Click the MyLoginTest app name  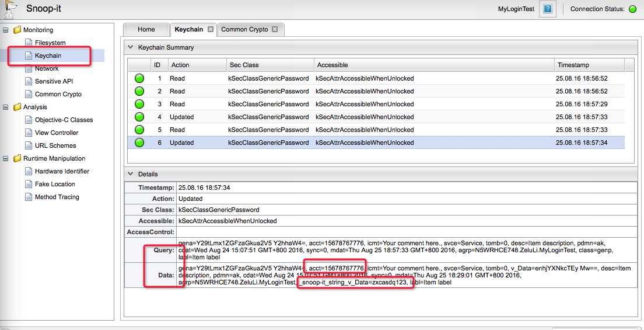516,9
